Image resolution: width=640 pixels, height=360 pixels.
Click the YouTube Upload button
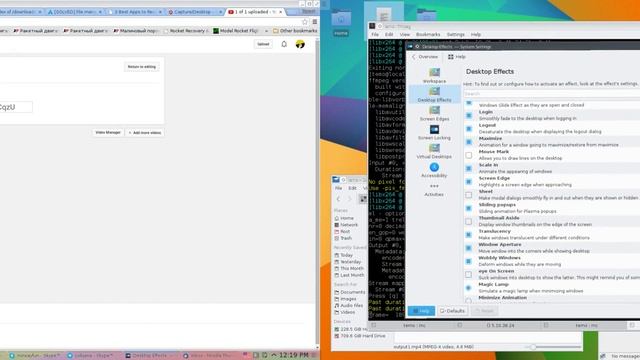coord(263,44)
